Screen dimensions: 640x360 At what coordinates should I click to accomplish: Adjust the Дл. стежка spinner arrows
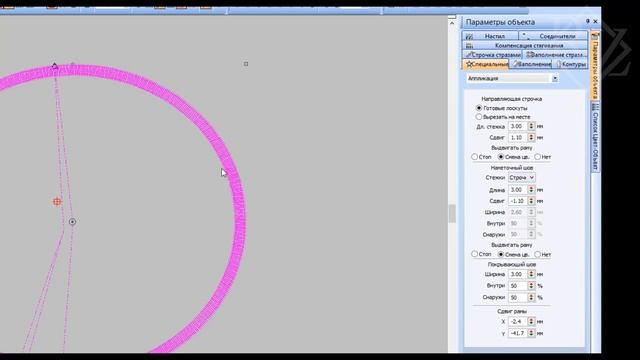[x=531, y=126]
